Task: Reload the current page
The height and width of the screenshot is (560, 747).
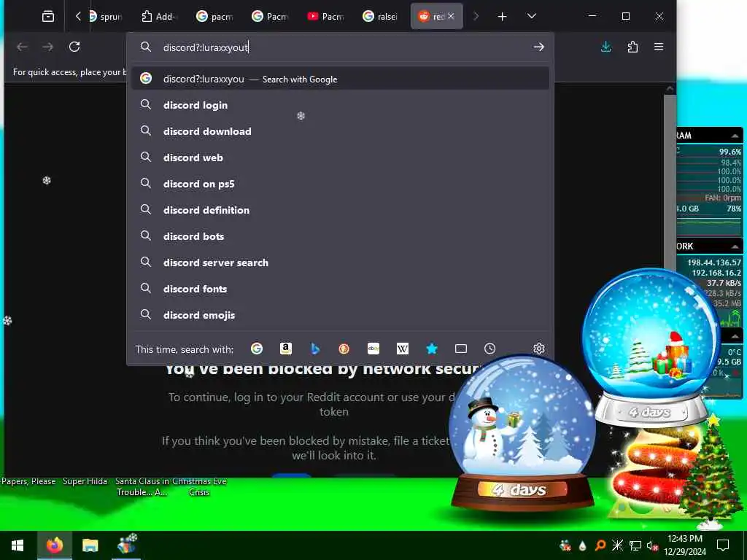Action: [x=74, y=47]
